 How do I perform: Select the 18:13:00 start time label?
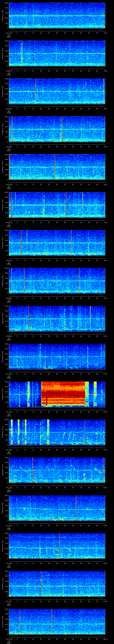pyautogui.click(x=9, y=487)
